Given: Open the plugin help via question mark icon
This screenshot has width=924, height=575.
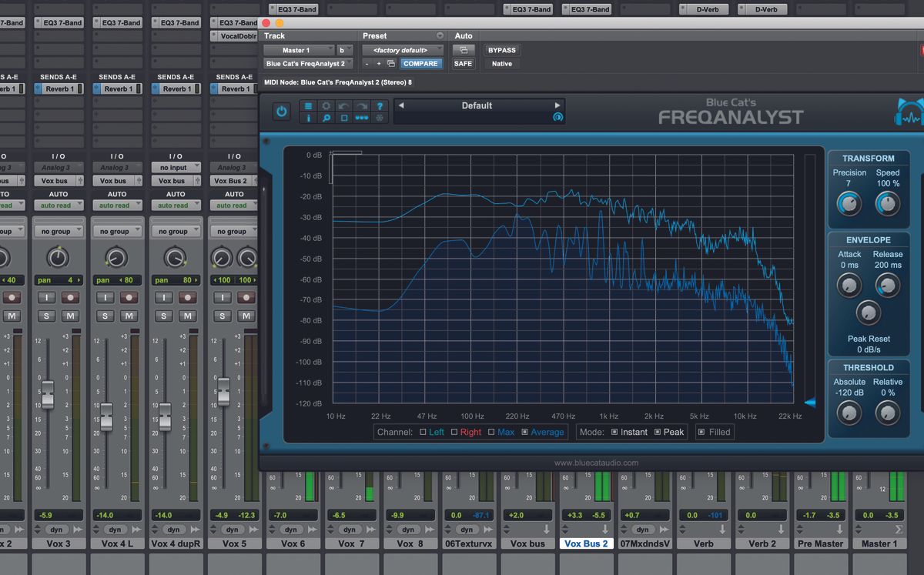Looking at the screenshot, I should tap(380, 105).
